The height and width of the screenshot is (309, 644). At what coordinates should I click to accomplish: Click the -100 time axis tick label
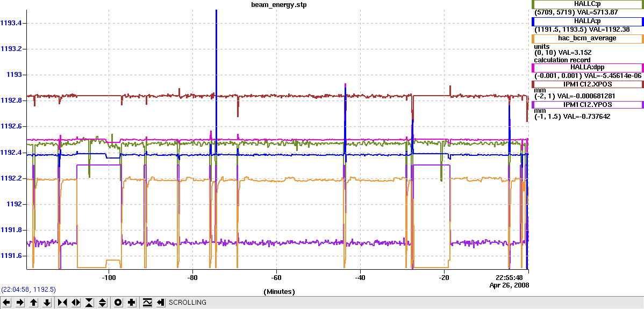[x=109, y=277]
